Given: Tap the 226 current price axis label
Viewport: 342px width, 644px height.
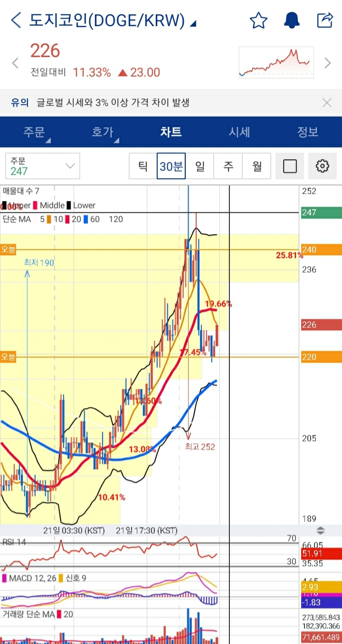Looking at the screenshot, I should click(321, 325).
